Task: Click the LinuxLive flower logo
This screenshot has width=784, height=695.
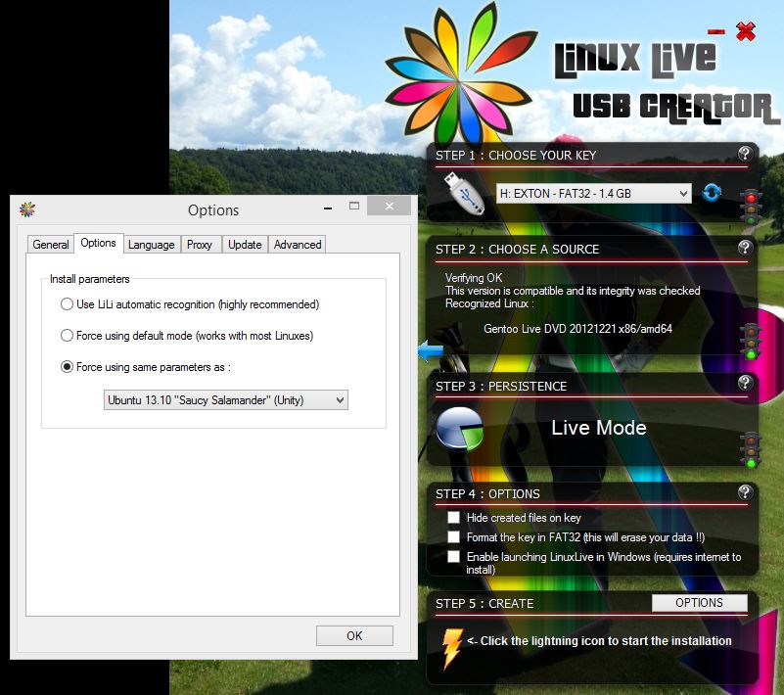Action: [460, 75]
